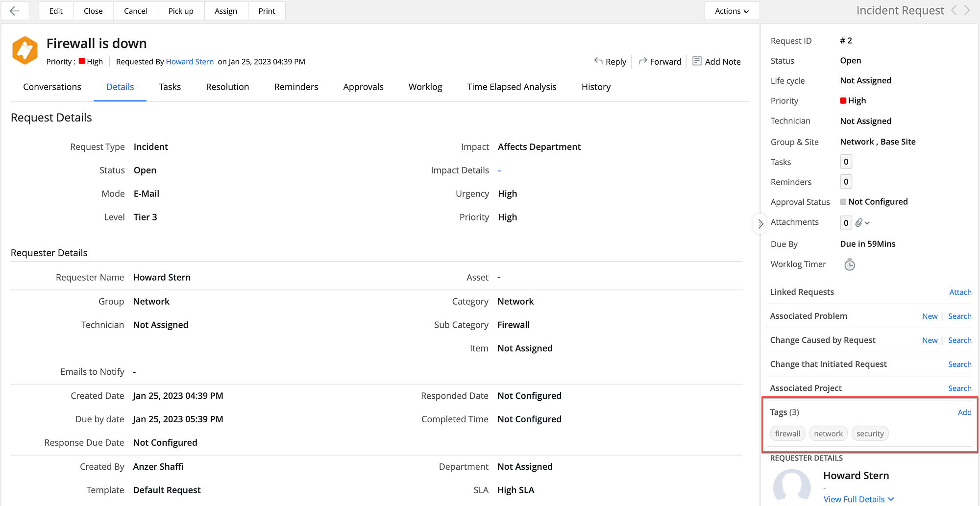Expand View Full Details for requester
Screen dimensions: 980x506
[859, 499]
